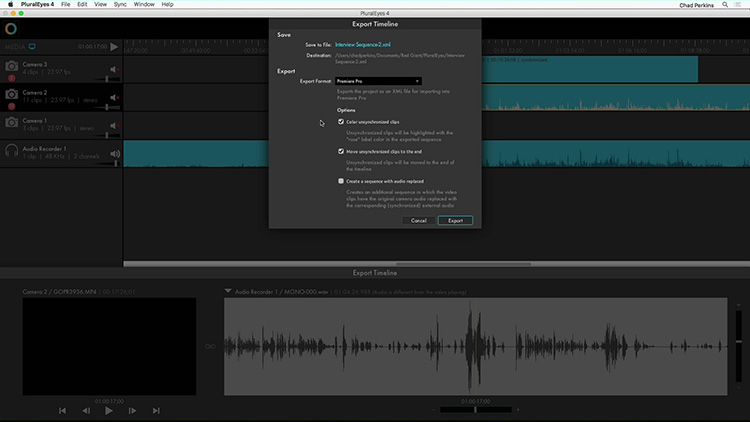750x422 pixels.
Task: Unmute the Camera 3 track speaker
Action: (114, 69)
